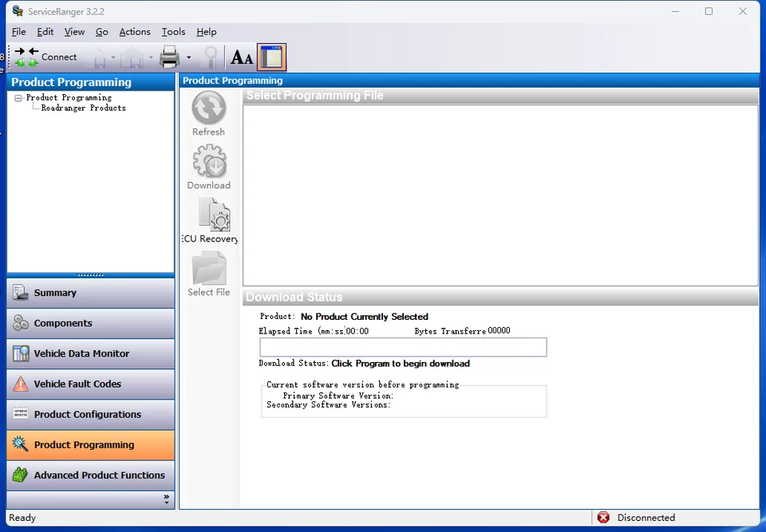Select the Product Programming navigation button
This screenshot has width=766, height=532.
(90, 445)
